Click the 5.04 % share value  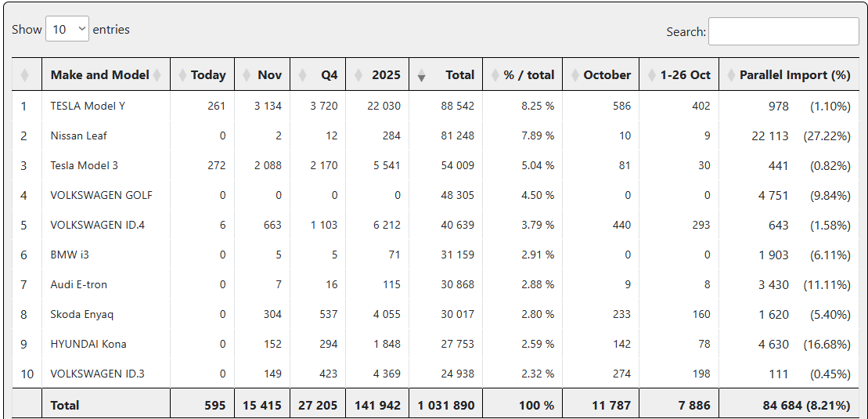537,165
